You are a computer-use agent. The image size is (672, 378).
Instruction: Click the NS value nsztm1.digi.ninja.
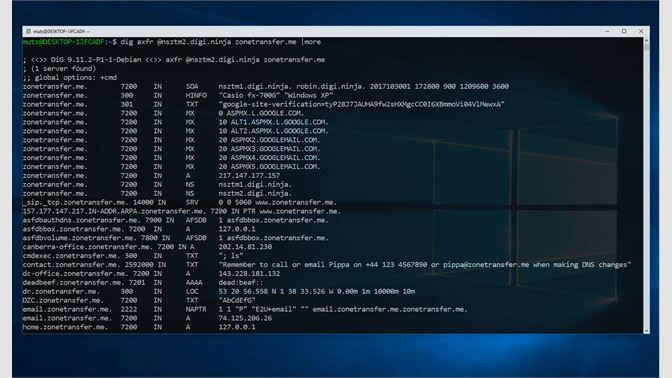coord(255,185)
